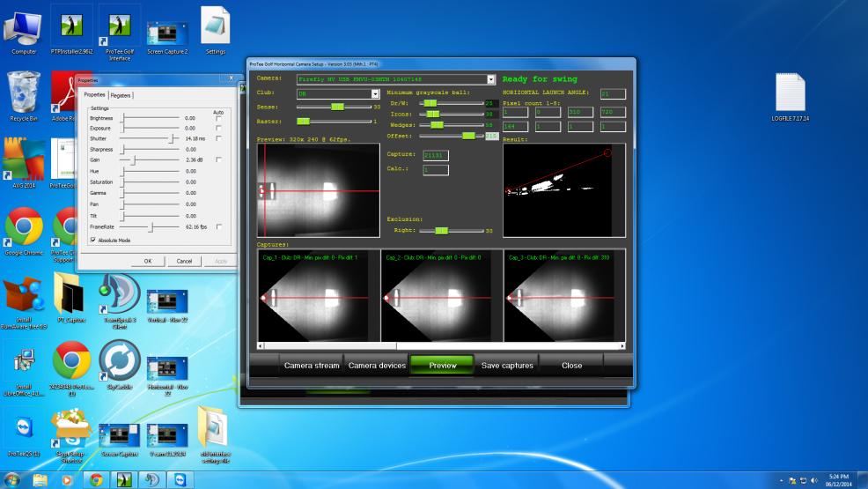
Task: Open Windows Media Player from the taskbar
Action: pos(67,479)
